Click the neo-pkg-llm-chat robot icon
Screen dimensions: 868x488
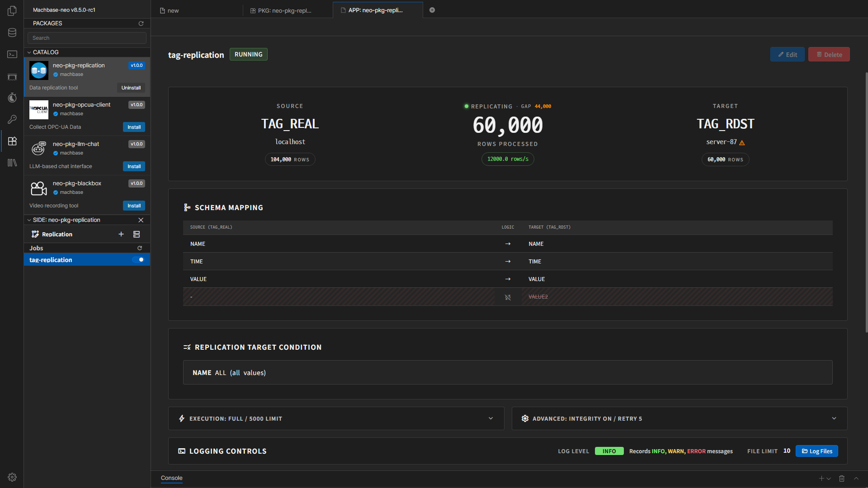click(x=39, y=149)
